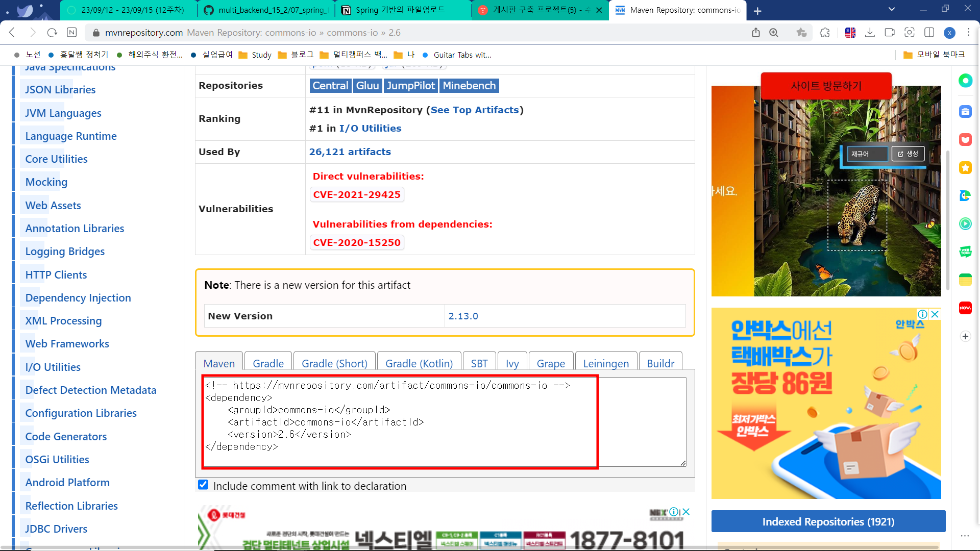Screen dimensions: 980x551
Task: Open the extensions puzzle icon
Action: click(x=825, y=33)
